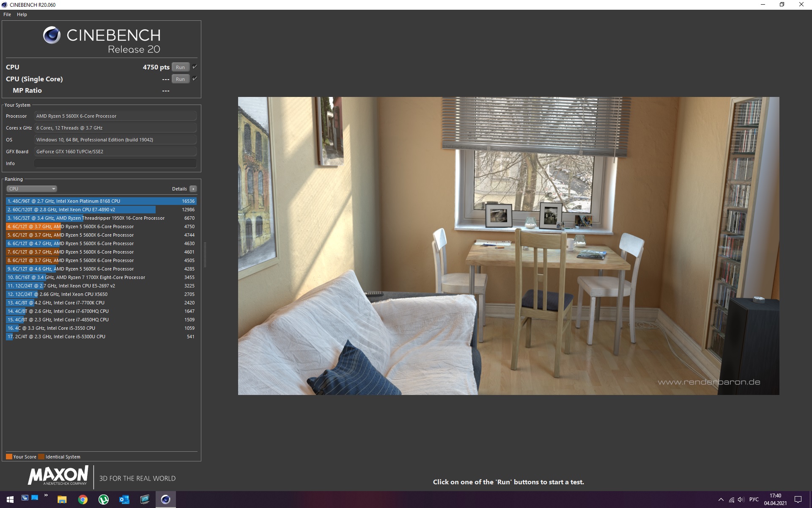Open File Explorer from the taskbar

coord(62,500)
